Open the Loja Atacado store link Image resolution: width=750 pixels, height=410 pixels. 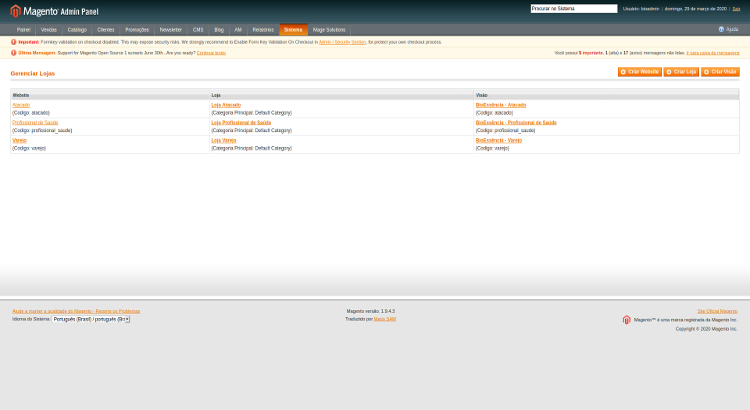click(226, 105)
